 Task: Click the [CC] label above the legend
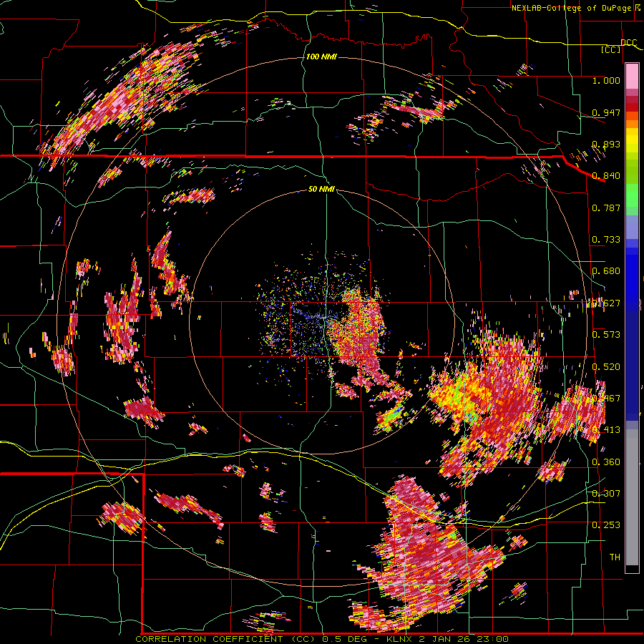[x=611, y=49]
